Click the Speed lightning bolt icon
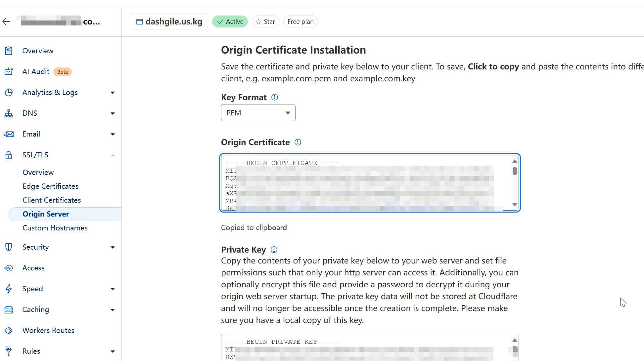 coord(9,289)
